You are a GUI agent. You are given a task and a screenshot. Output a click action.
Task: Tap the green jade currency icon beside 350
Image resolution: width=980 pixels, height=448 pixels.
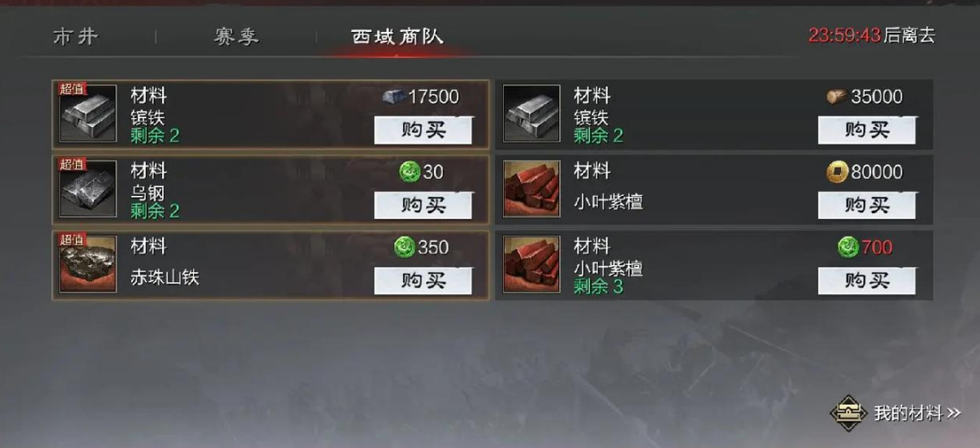405,247
